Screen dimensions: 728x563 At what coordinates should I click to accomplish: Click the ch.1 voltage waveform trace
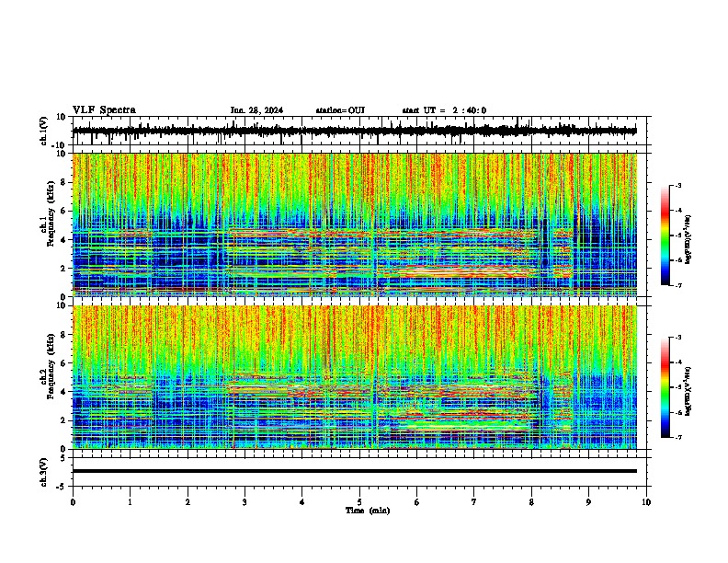(354, 131)
